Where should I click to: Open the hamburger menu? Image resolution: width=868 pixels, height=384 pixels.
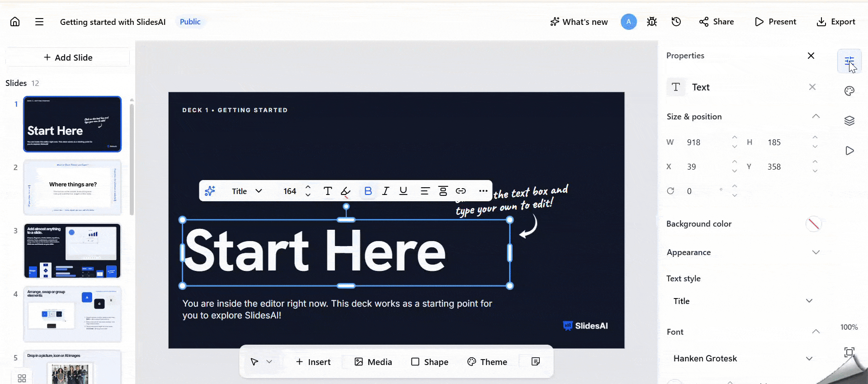pyautogui.click(x=39, y=22)
